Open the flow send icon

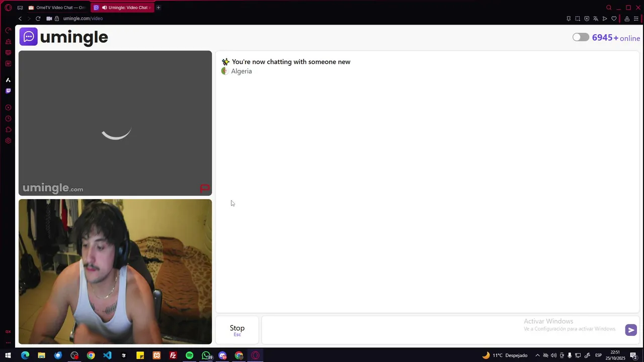pos(605,19)
